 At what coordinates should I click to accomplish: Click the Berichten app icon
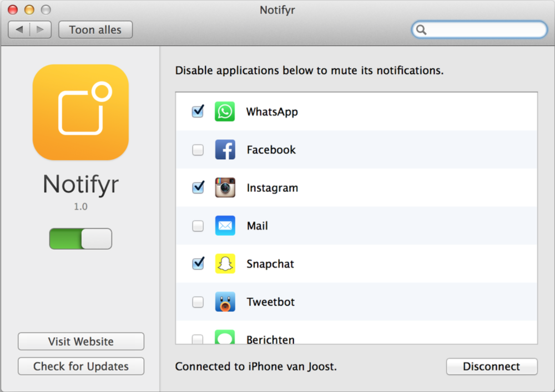tap(224, 339)
